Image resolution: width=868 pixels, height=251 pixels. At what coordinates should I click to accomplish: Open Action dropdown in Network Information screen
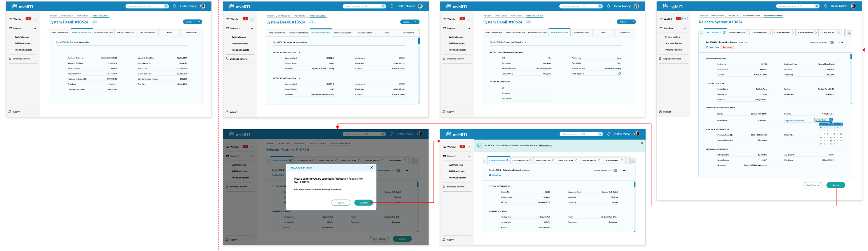pyautogui.click(x=410, y=22)
